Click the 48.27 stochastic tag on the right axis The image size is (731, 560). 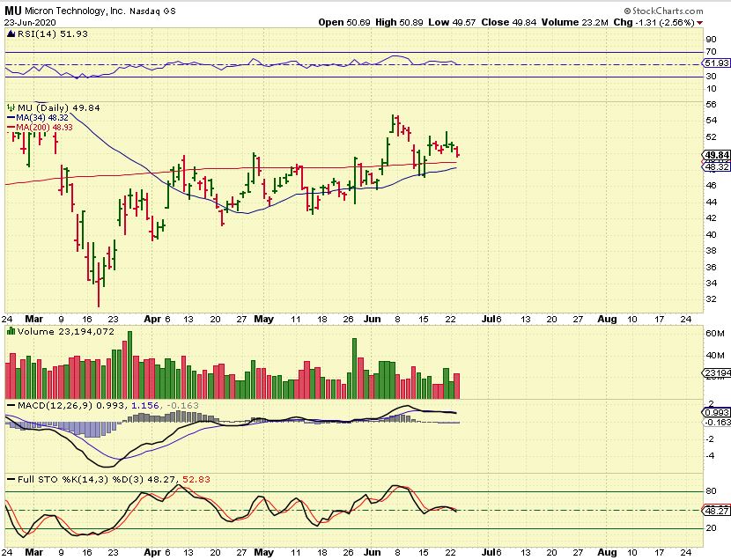[717, 511]
